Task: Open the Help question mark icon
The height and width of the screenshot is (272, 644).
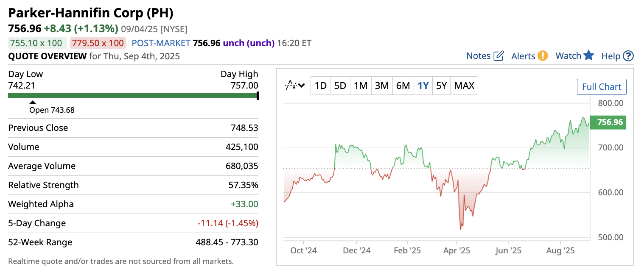Action: coord(628,56)
